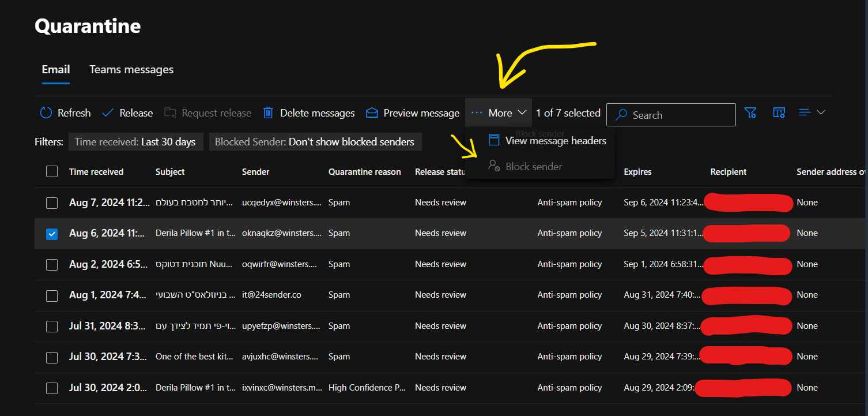Check the Jul 31, 2024 row
The image size is (868, 416).
click(x=52, y=326)
